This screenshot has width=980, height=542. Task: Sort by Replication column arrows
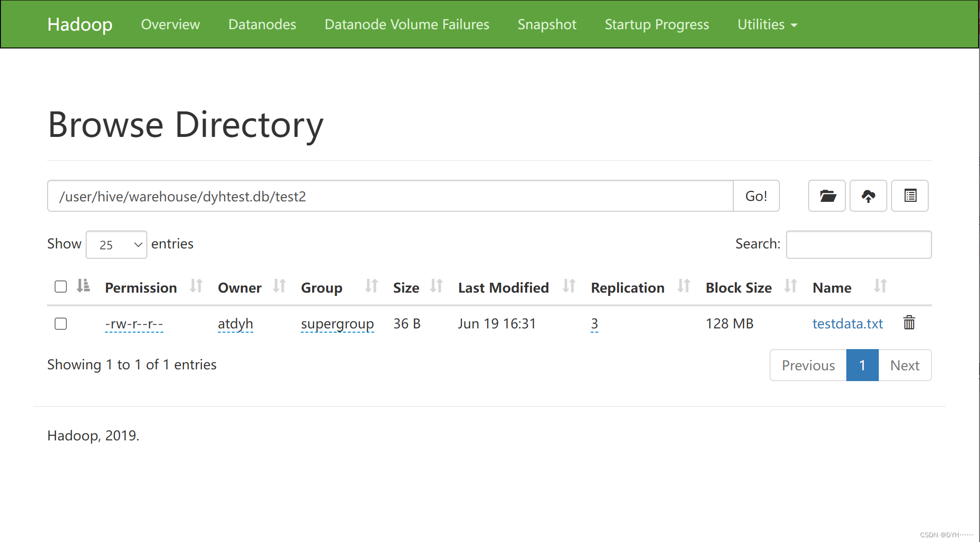[x=684, y=286]
